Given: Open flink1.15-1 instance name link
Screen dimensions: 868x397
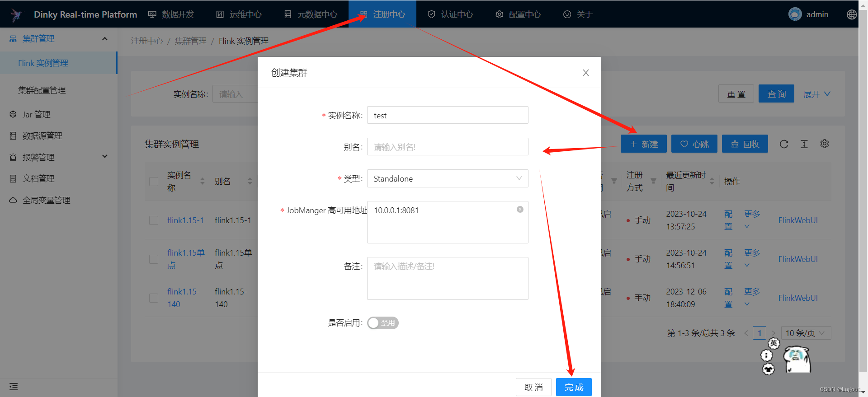Looking at the screenshot, I should pyautogui.click(x=185, y=220).
